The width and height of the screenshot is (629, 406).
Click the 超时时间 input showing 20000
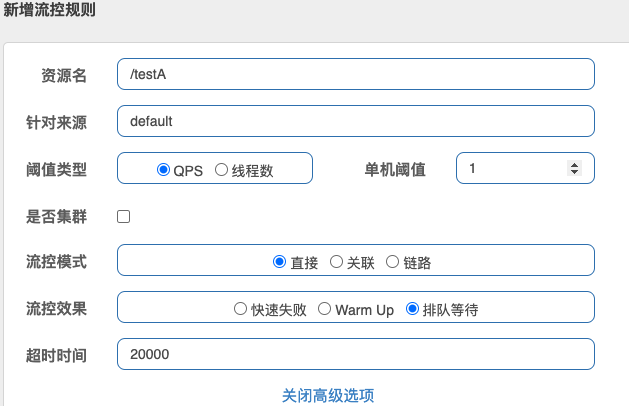click(356, 354)
